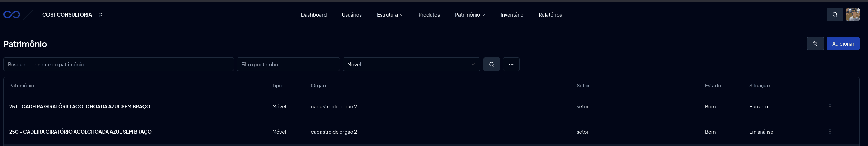Expand the Patrimônio navigation menu
The width and height of the screenshot is (868, 146).
point(470,14)
